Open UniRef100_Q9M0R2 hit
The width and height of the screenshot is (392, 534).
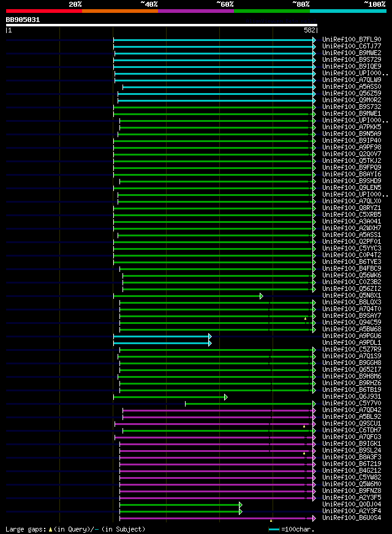[352, 100]
